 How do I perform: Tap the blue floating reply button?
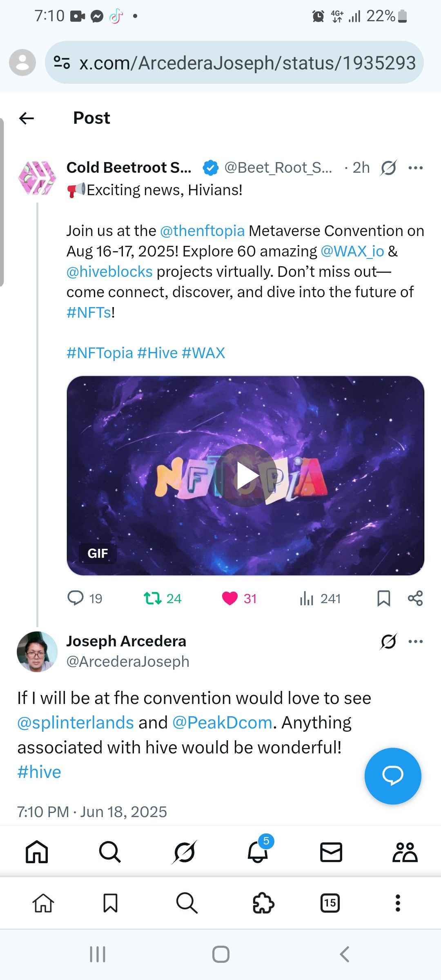pos(393,776)
